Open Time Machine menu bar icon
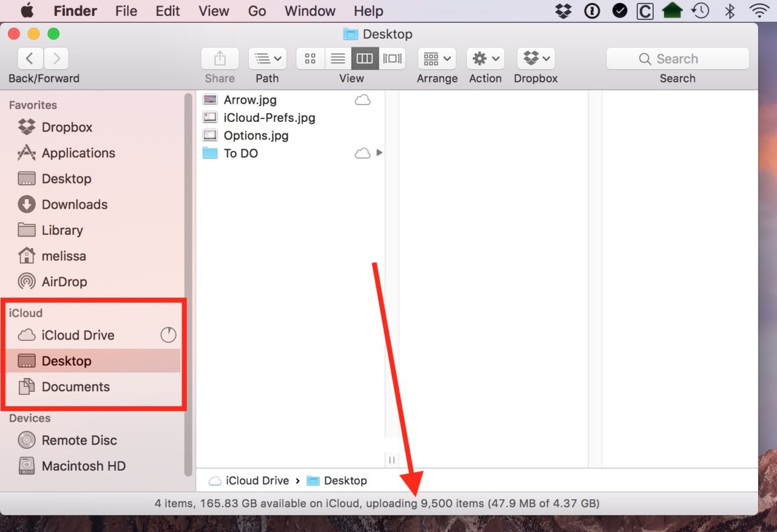 pyautogui.click(x=701, y=11)
